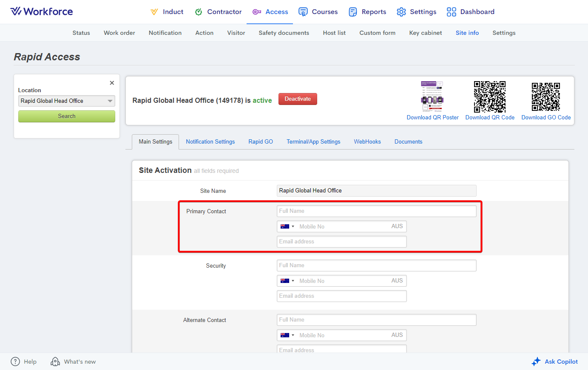Click the Workforce logo
Screen dimensions: 588x370
42,11
